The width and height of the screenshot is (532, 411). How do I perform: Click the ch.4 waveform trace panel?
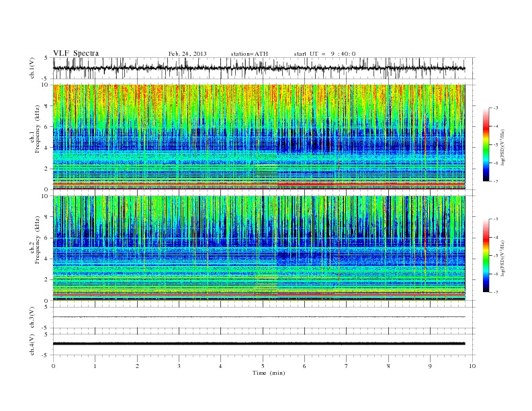coord(264,345)
